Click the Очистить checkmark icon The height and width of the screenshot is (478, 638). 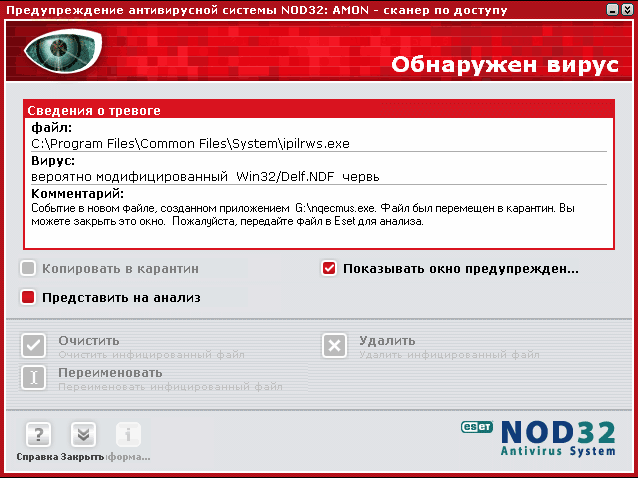(x=33, y=345)
